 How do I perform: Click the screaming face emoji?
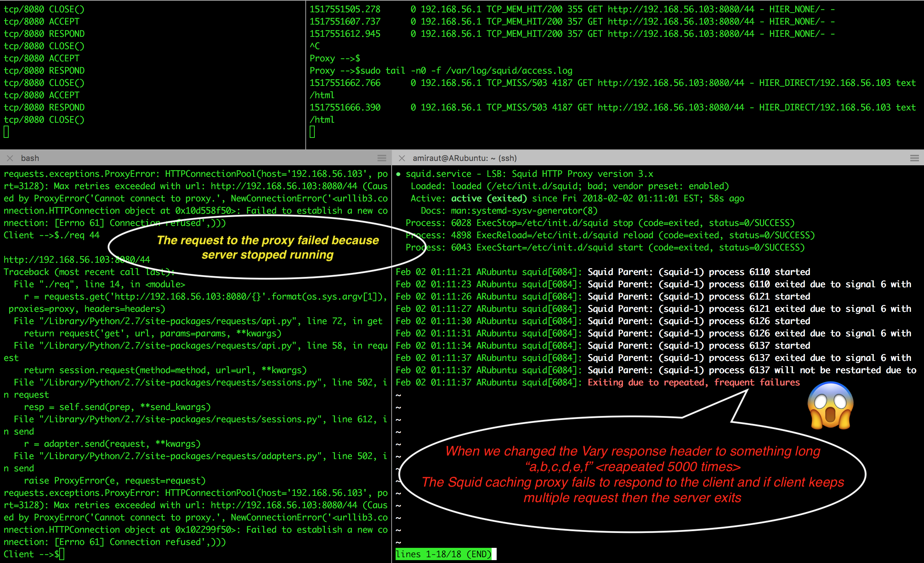point(830,406)
